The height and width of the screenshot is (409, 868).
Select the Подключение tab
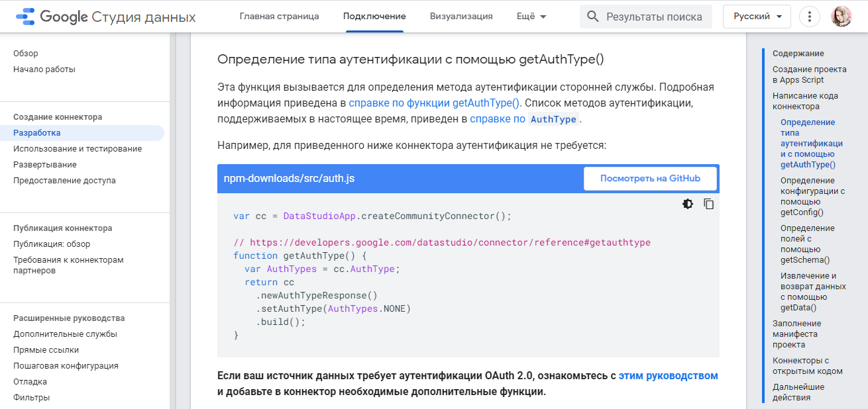(x=374, y=17)
